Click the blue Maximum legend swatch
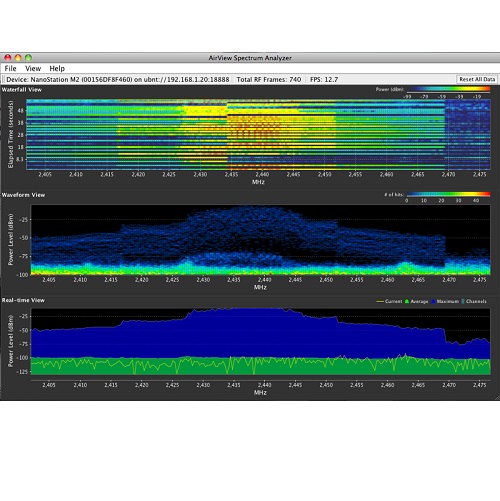Image resolution: width=500 pixels, height=501 pixels. click(433, 301)
